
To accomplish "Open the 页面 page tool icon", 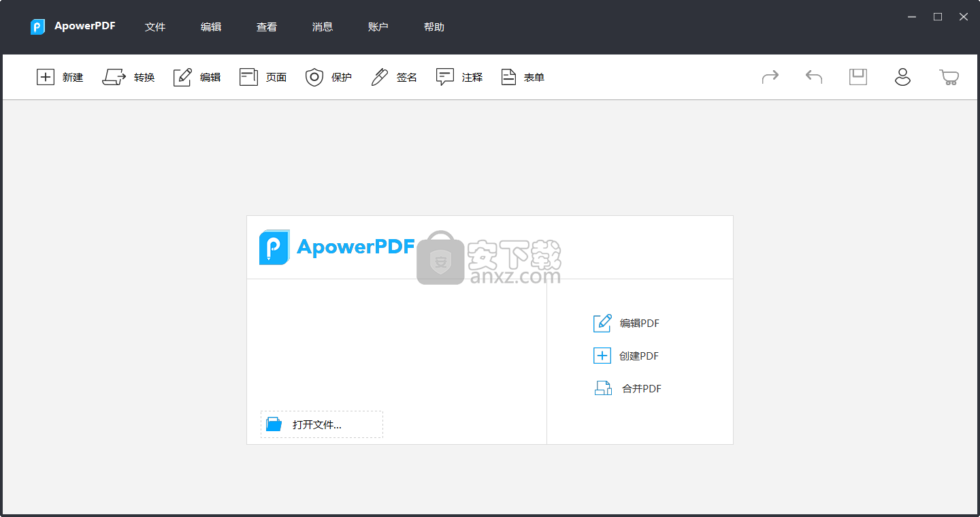I will pyautogui.click(x=248, y=77).
